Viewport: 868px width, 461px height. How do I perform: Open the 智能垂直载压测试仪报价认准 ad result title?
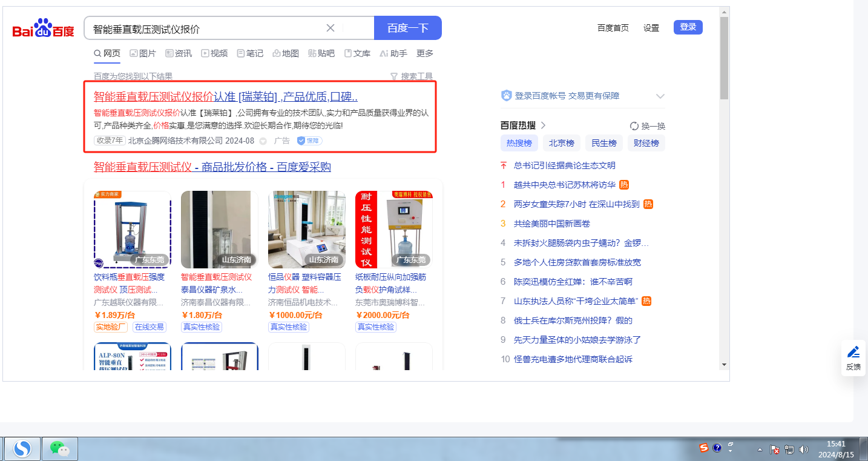click(226, 97)
